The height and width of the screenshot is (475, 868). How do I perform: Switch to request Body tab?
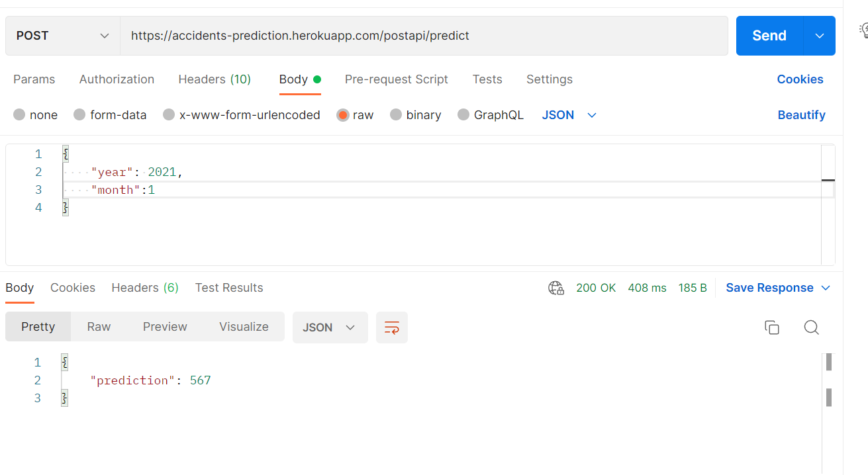coord(300,79)
